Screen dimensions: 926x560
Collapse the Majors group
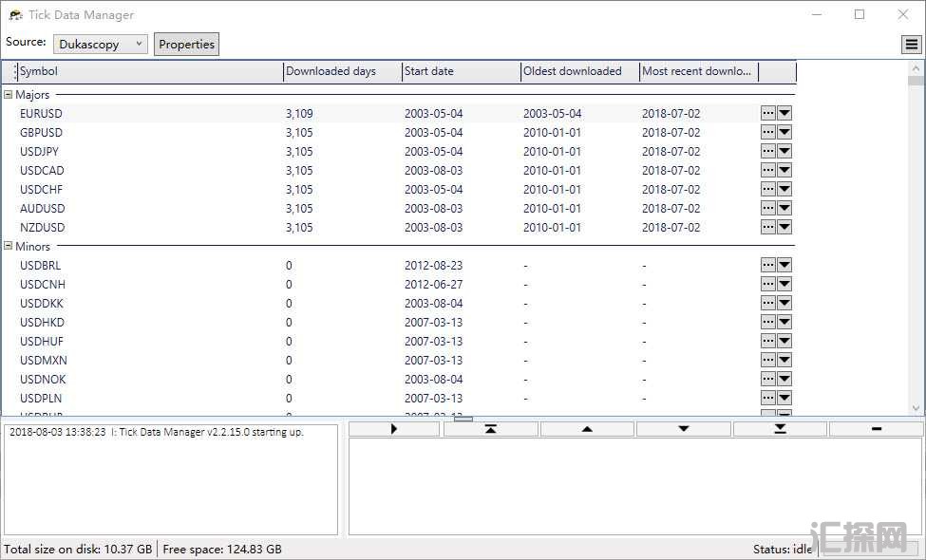pyautogui.click(x=9, y=95)
